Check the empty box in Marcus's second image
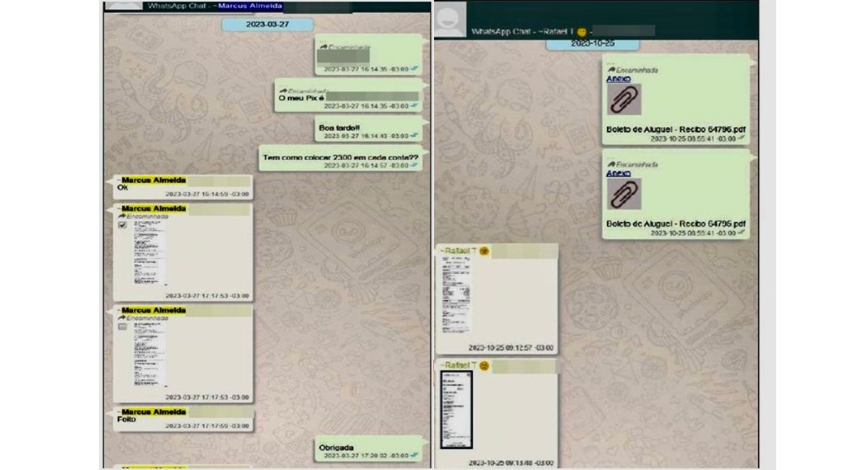This screenshot has height=470, width=868. 123,327
